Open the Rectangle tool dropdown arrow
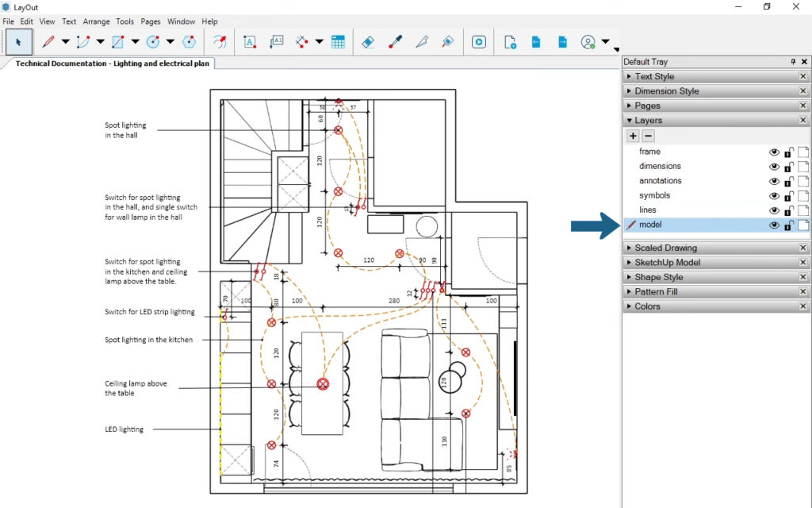 pos(136,42)
